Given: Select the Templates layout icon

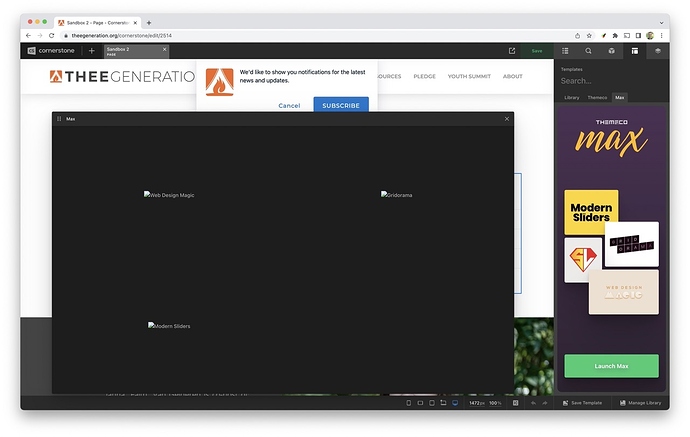Looking at the screenshot, I should 634,50.
